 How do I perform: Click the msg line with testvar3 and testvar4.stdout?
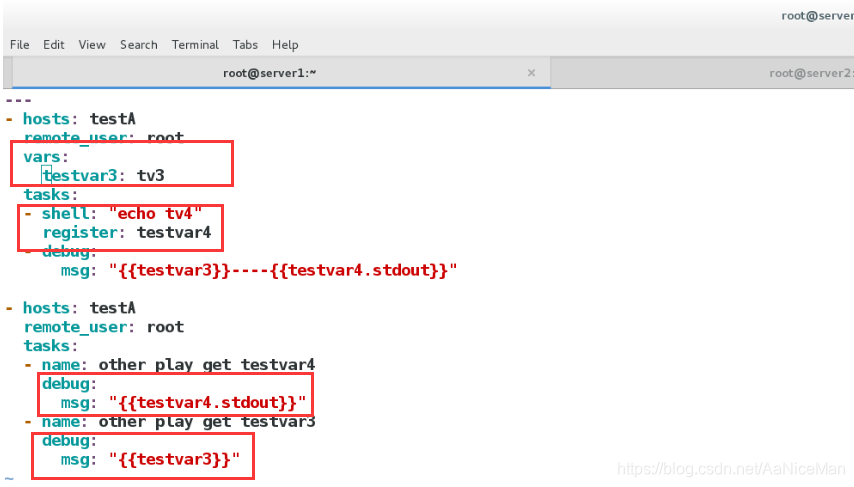(259, 270)
